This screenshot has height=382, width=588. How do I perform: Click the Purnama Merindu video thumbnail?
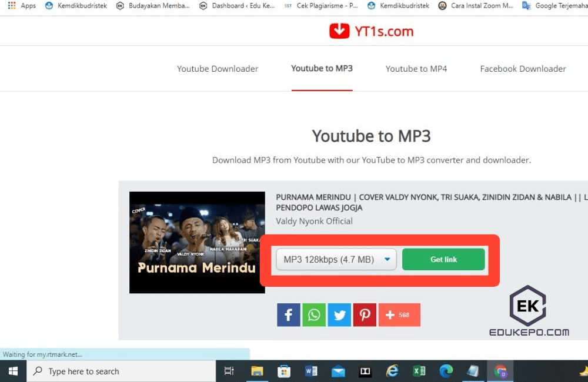(x=196, y=243)
